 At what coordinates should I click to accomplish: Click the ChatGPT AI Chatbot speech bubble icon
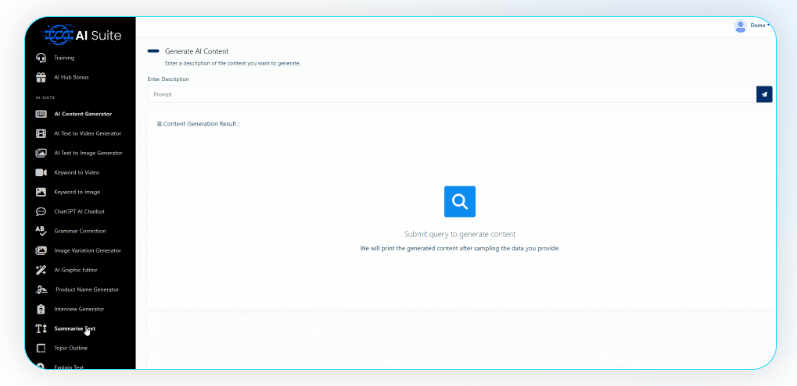click(41, 212)
